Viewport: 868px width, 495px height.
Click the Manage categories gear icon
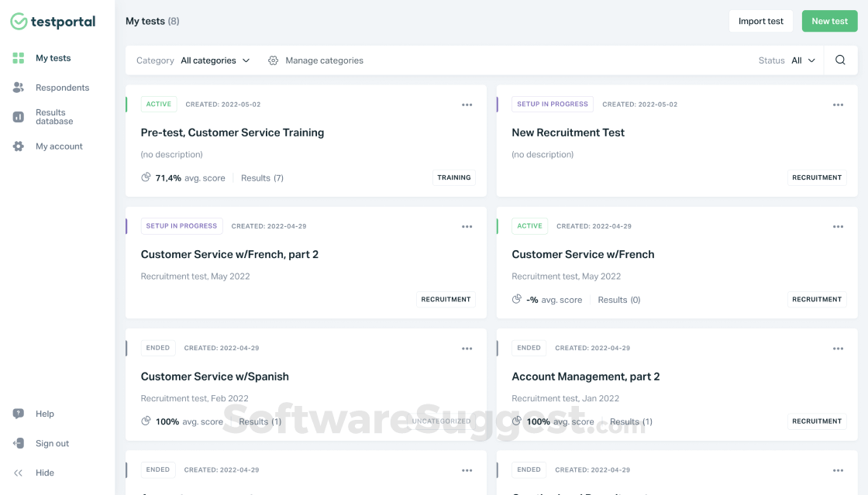pyautogui.click(x=273, y=60)
